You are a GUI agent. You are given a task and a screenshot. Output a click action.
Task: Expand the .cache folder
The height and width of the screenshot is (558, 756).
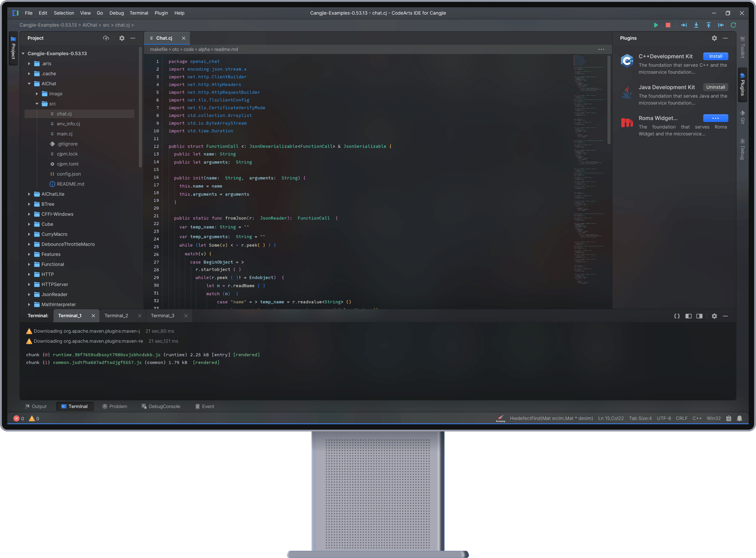click(29, 74)
